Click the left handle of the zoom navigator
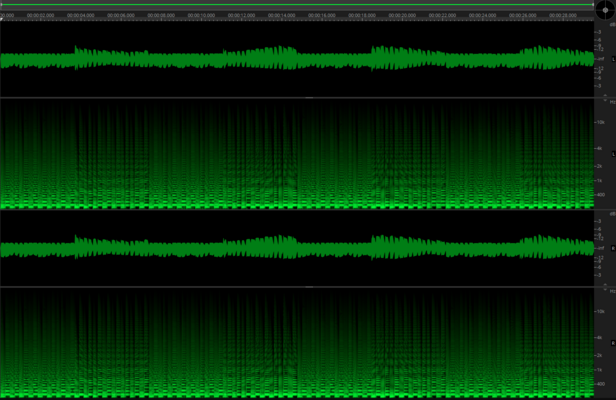This screenshot has width=616, height=400. 1,5
